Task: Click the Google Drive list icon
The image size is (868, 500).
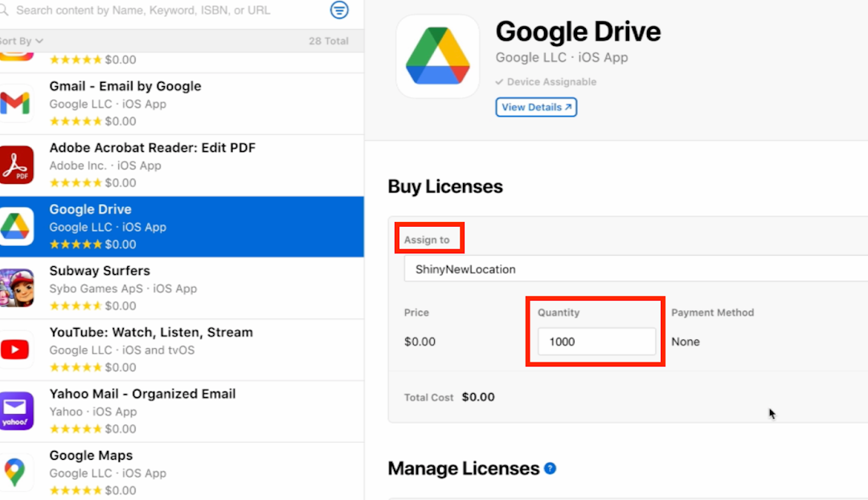Action: click(16, 226)
